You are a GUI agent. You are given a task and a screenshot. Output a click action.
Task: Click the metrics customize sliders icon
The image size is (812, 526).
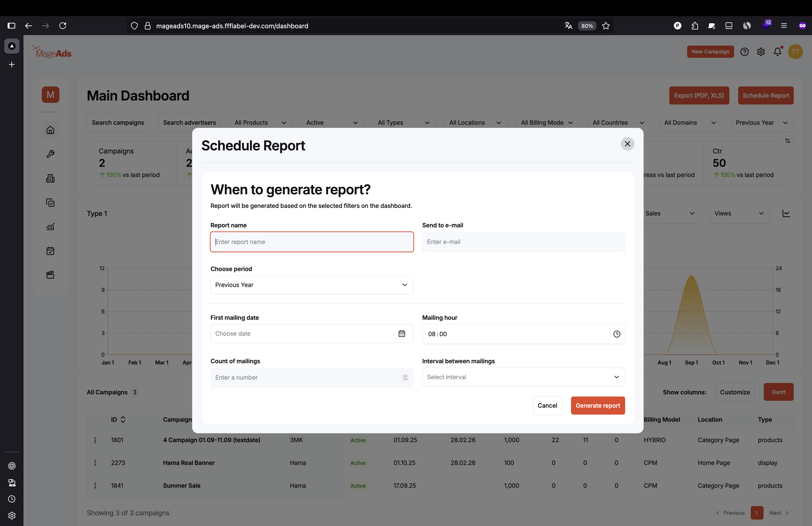pyautogui.click(x=788, y=141)
